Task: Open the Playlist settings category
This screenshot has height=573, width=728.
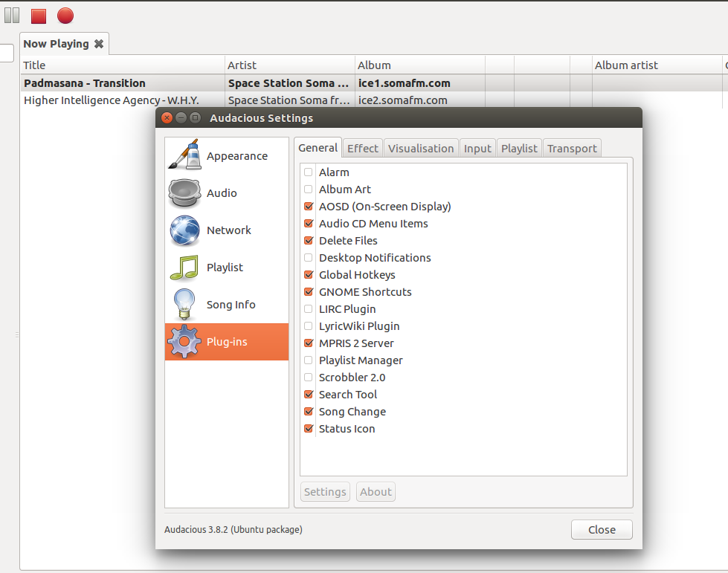Action: click(227, 268)
